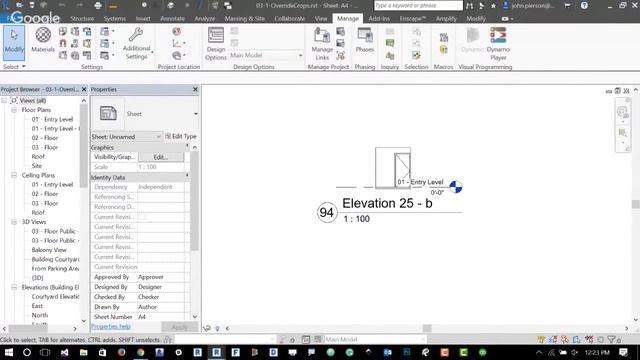Open the Properties help link

pyautogui.click(x=111, y=327)
